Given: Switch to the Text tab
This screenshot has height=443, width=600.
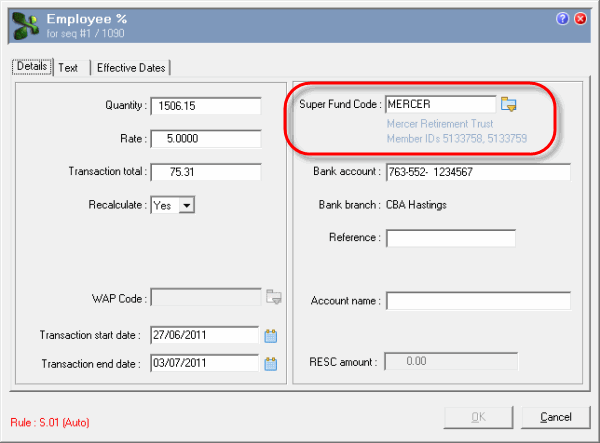Looking at the screenshot, I should pos(68,68).
